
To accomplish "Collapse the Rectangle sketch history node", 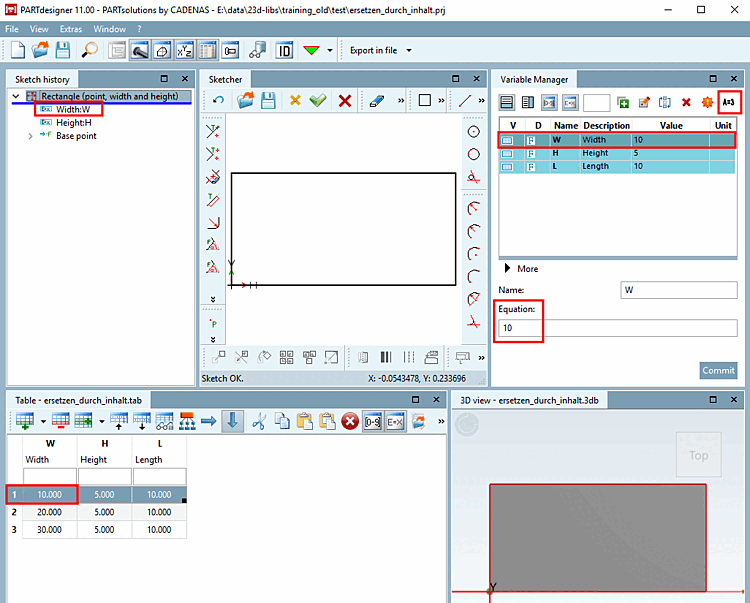I will click(16, 96).
